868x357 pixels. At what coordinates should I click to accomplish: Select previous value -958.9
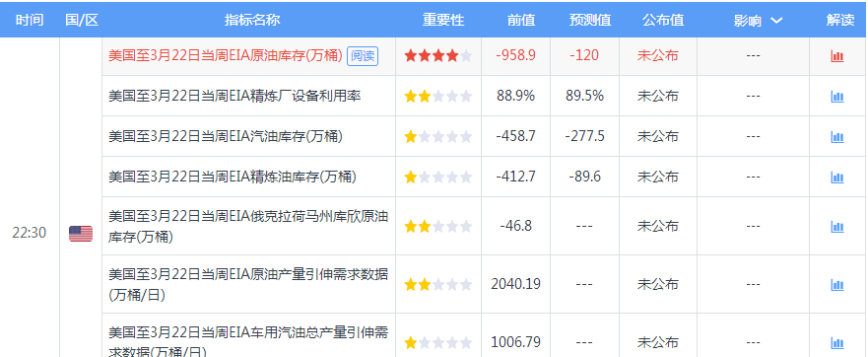[515, 55]
